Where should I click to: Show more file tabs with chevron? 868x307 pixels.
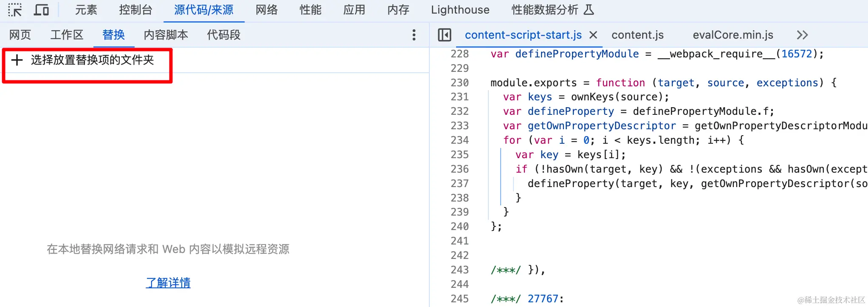[x=802, y=35]
